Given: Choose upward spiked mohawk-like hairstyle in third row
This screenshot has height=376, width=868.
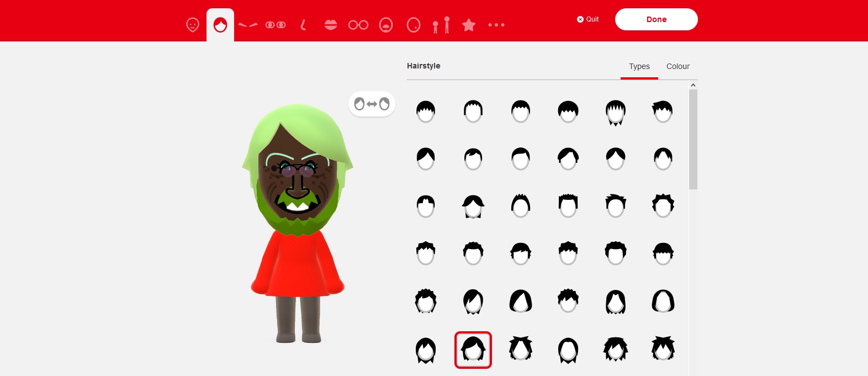Looking at the screenshot, I should (521, 205).
